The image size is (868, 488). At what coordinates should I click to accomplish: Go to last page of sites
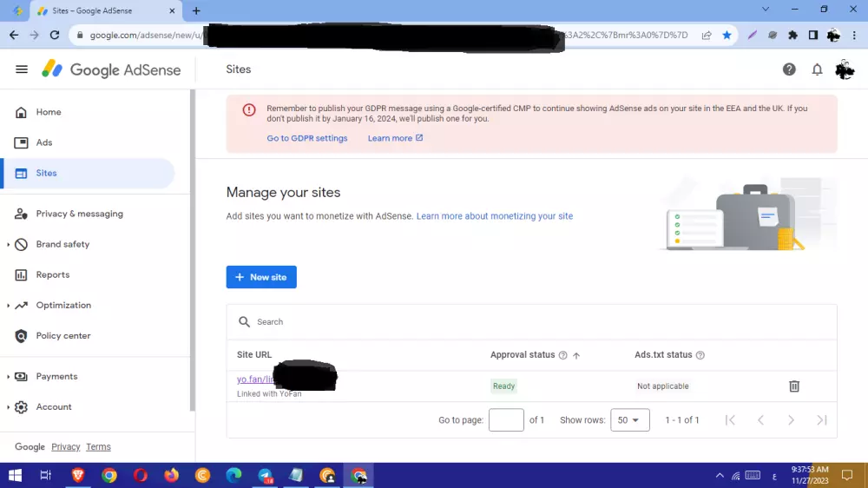pos(821,420)
